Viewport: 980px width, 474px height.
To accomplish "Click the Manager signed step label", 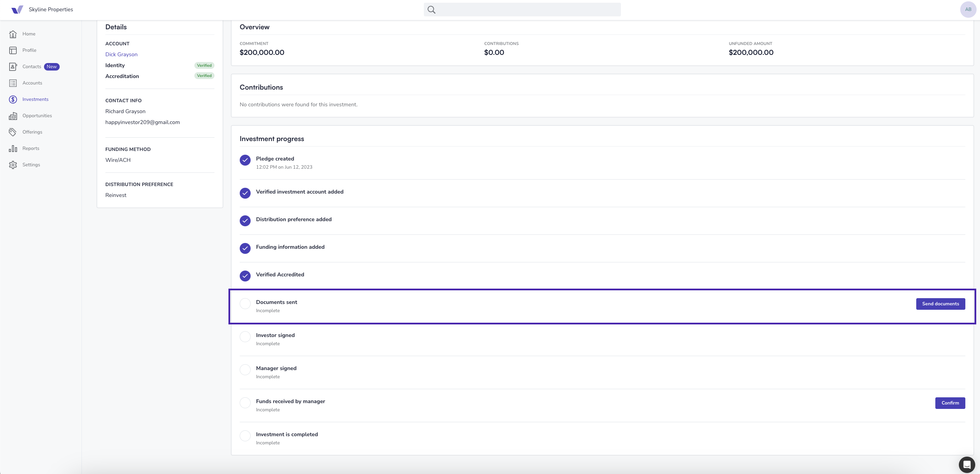I will coord(276,368).
